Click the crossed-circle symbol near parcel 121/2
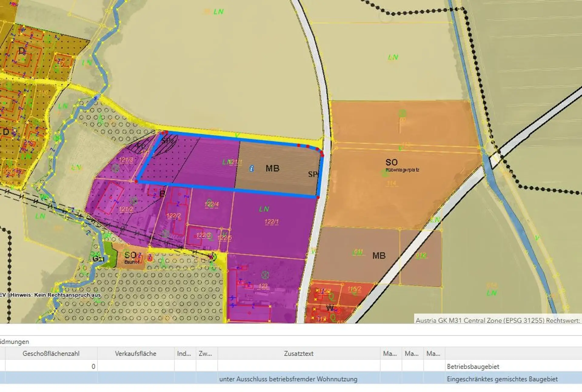Image resolution: width=582 pixels, height=392 pixels. 133,200
